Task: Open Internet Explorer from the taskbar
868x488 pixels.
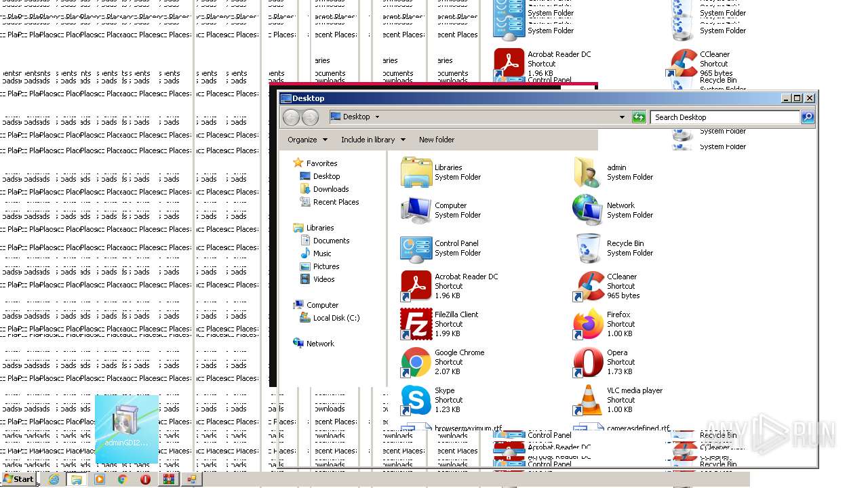Action: pyautogui.click(x=54, y=479)
